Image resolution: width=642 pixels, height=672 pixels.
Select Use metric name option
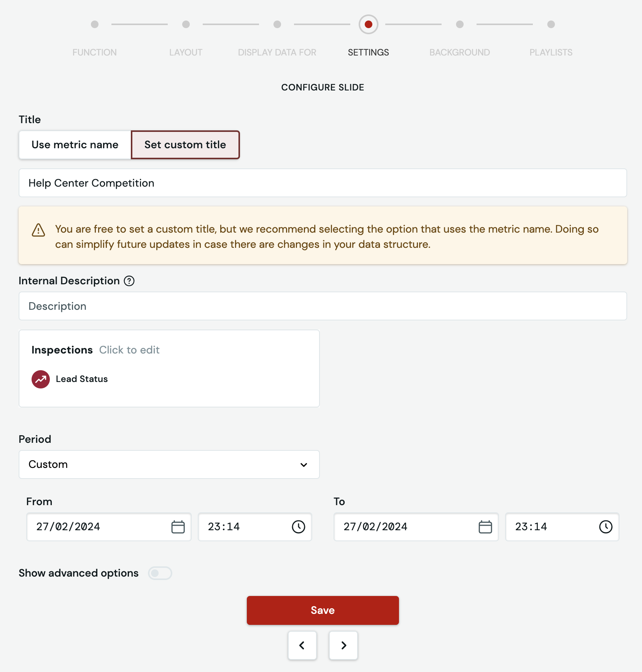click(75, 145)
